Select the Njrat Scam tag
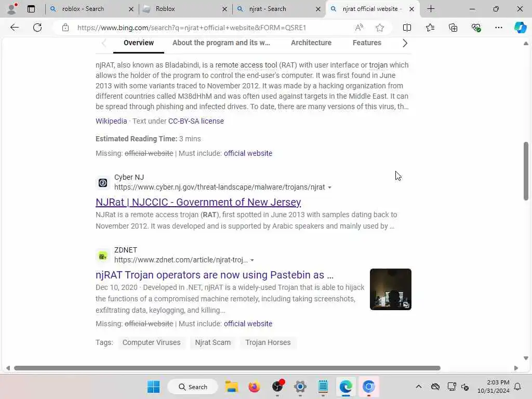This screenshot has height=399, width=532. [212, 342]
